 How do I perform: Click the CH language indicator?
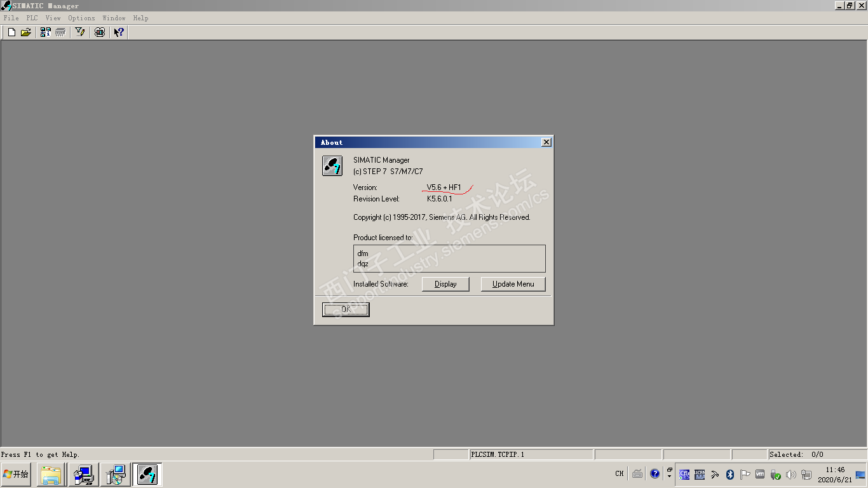point(620,473)
